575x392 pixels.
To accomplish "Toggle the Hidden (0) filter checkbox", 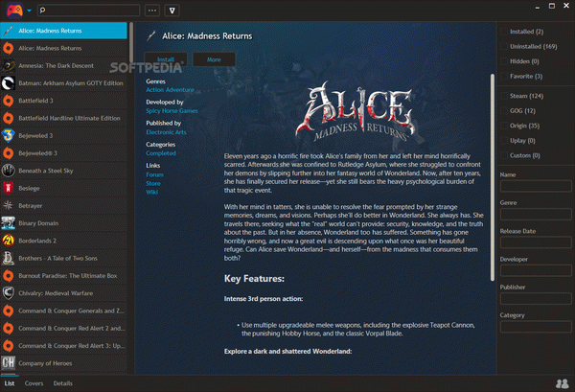I will (504, 61).
